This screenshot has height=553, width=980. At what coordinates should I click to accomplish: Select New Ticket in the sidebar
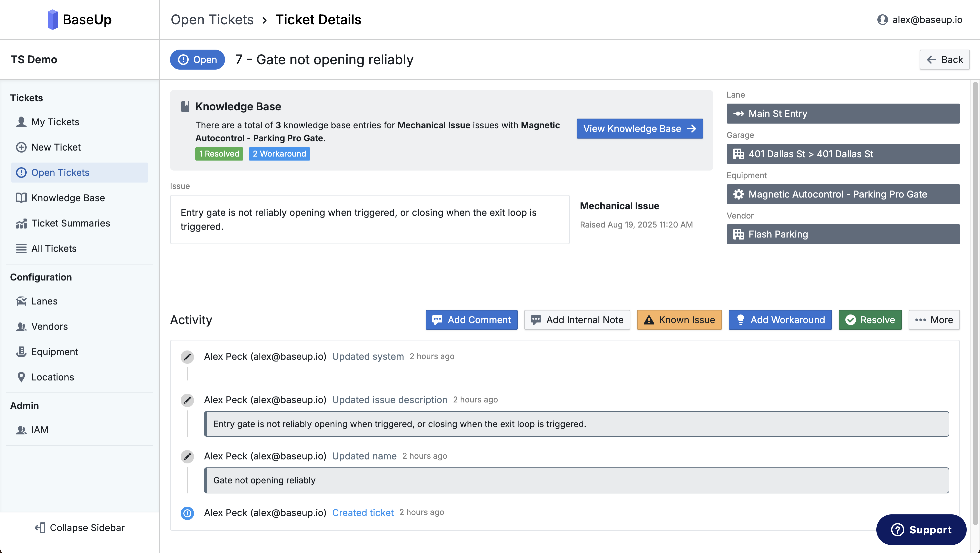(80, 147)
